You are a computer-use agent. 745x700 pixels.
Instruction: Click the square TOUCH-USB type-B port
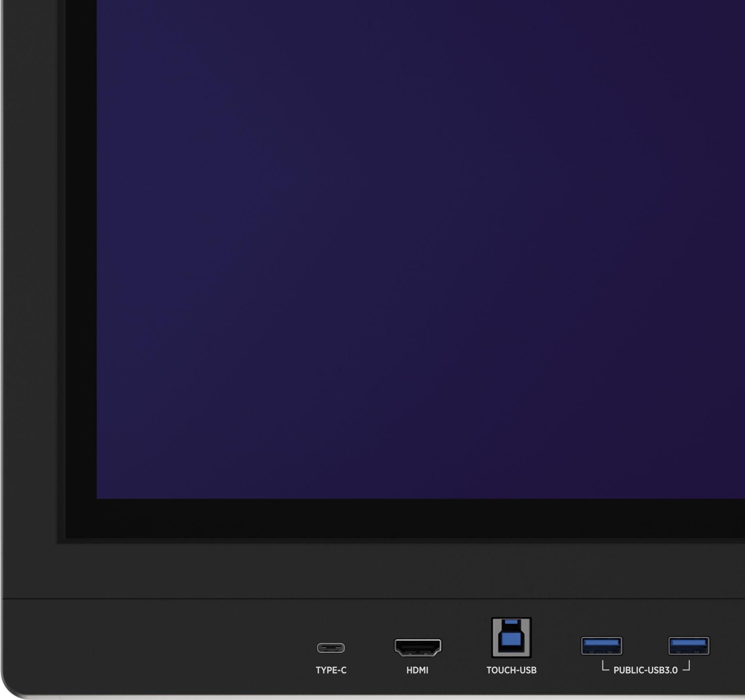point(511,637)
